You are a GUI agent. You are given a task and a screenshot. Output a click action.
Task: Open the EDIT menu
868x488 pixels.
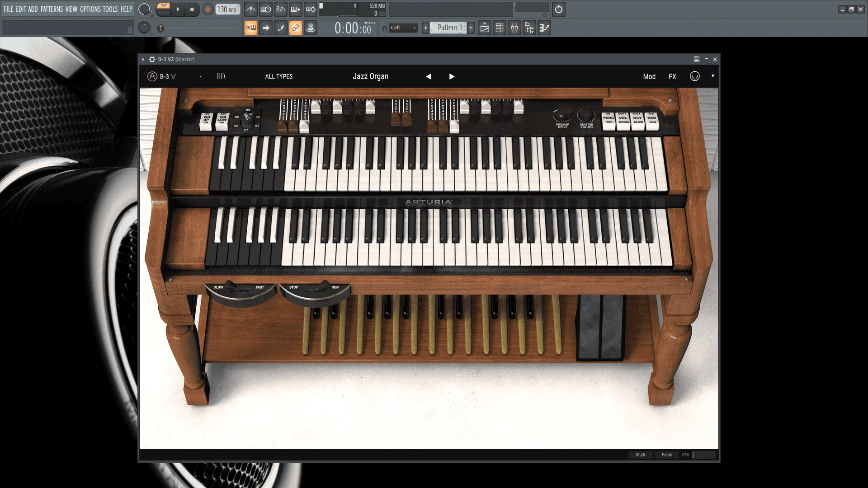(x=21, y=9)
